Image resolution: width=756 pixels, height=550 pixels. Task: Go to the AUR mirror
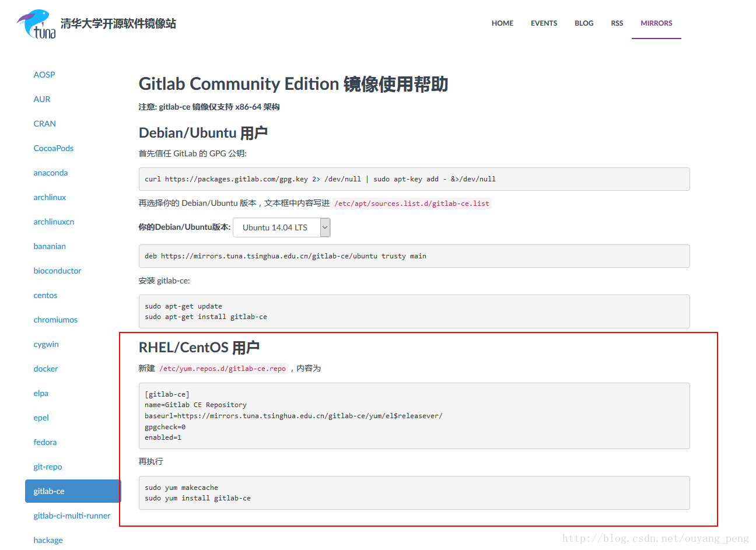[41, 99]
